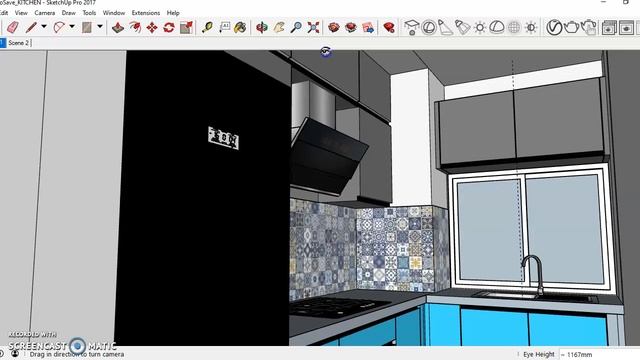Select the Rectangle shapes tool
Image resolution: width=640 pixels, height=360 pixels.
87,27
